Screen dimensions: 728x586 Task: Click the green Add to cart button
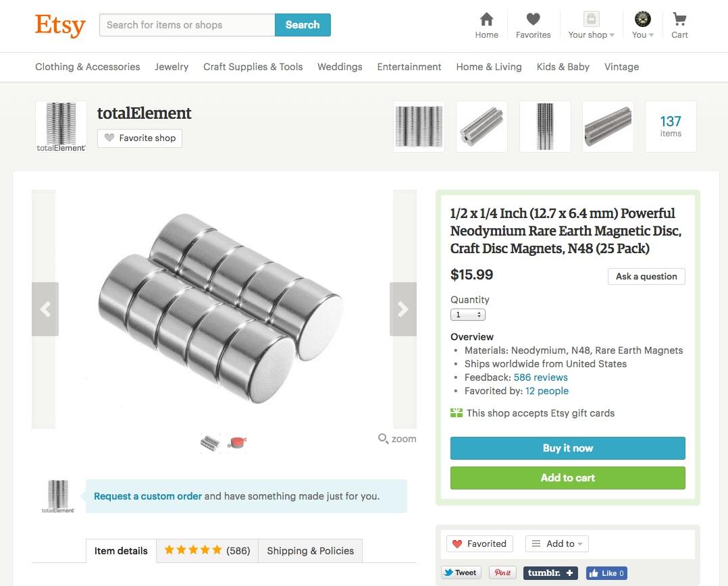tap(567, 478)
